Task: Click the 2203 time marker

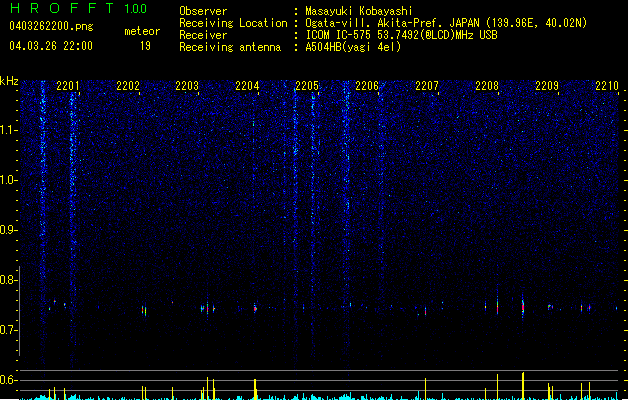Action: [187, 86]
